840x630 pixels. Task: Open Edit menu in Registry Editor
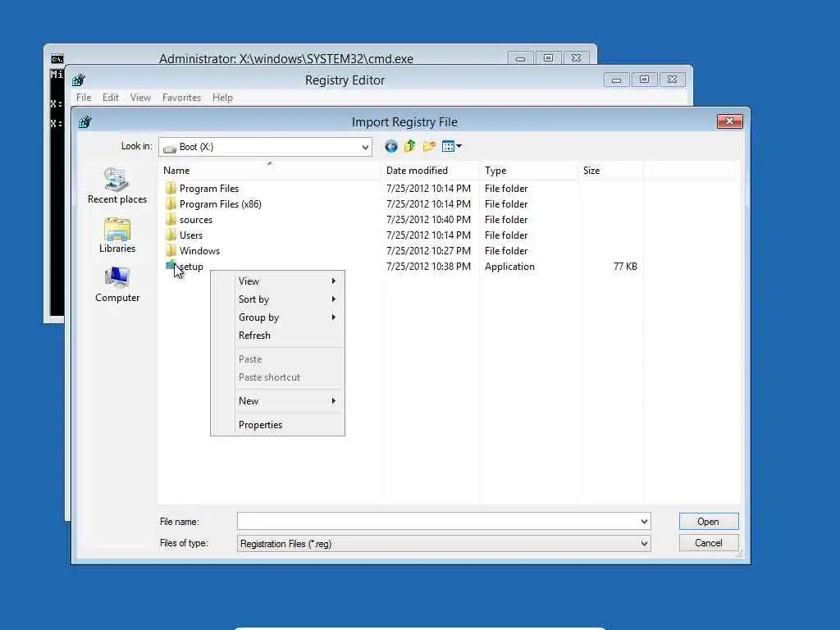(111, 98)
